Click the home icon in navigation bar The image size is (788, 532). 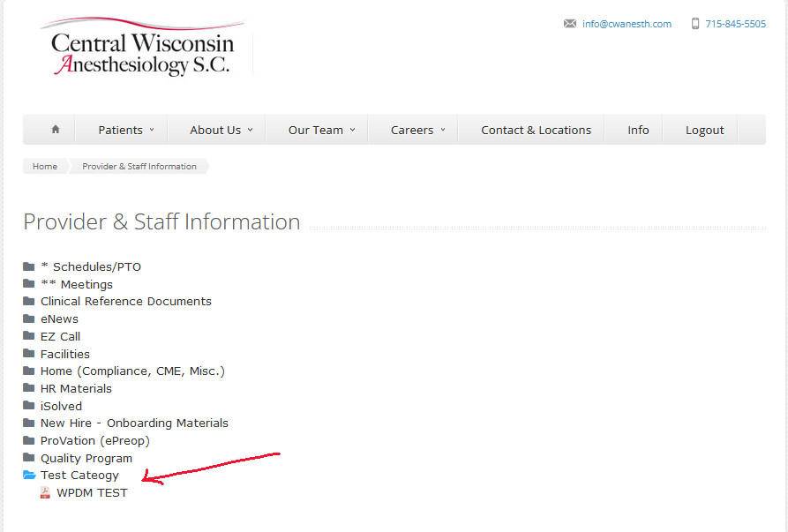(x=56, y=129)
